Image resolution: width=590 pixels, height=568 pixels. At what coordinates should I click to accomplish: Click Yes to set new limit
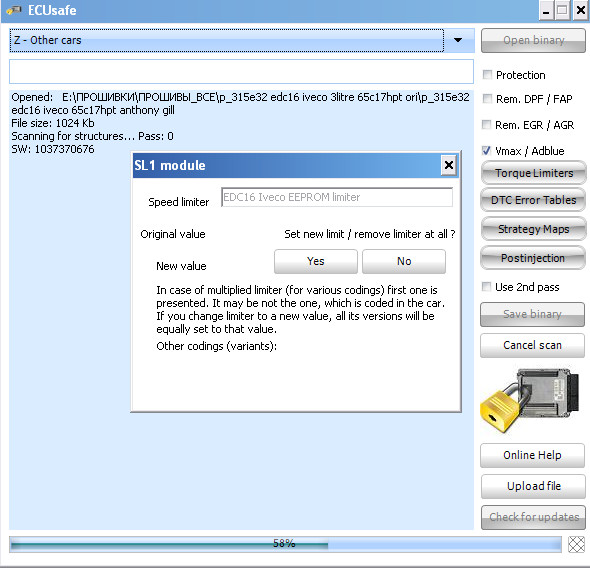click(x=316, y=261)
